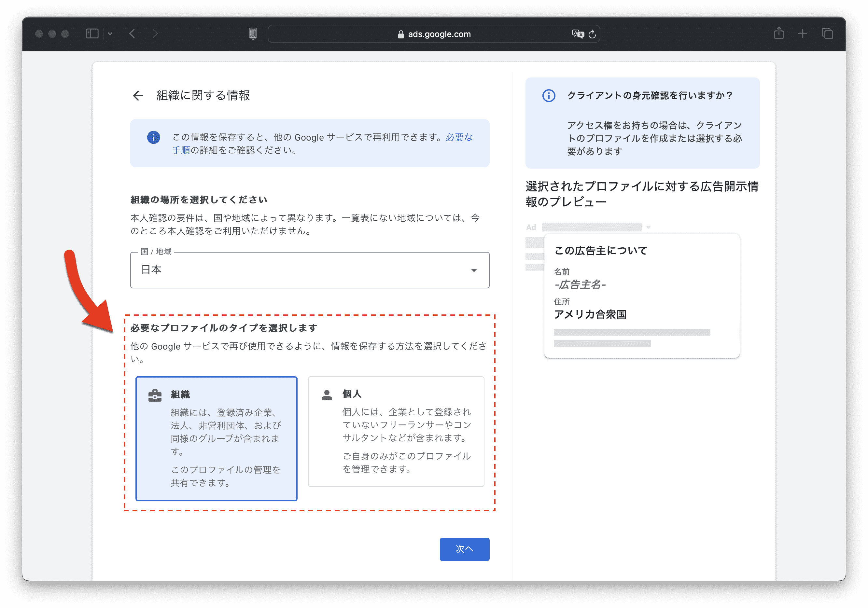Click the back arrow beside 組織に関する情報

(138, 96)
